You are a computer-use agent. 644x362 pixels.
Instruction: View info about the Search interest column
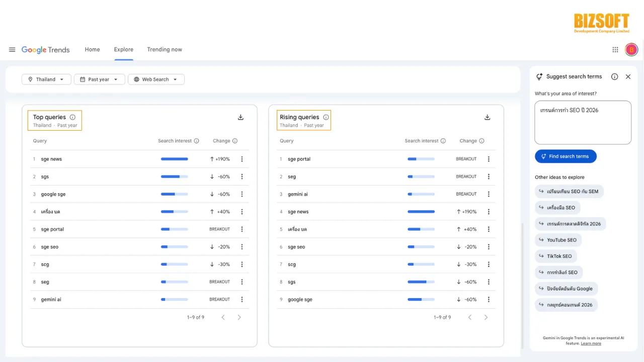tap(196, 141)
